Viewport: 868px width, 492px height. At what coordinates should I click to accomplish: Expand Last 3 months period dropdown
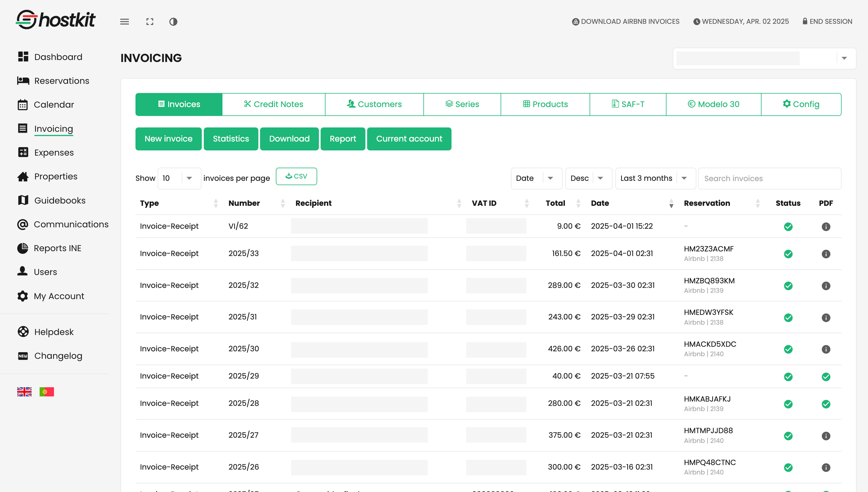(x=656, y=179)
